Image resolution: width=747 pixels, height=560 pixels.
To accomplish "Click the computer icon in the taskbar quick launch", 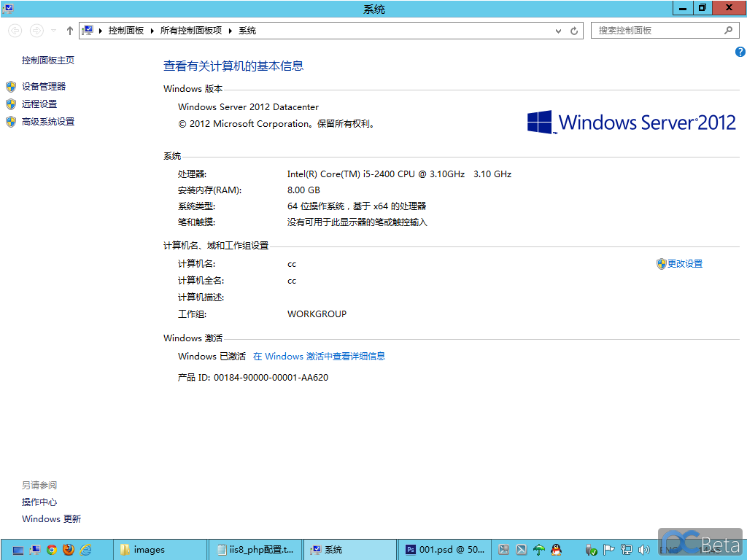I will [x=35, y=550].
